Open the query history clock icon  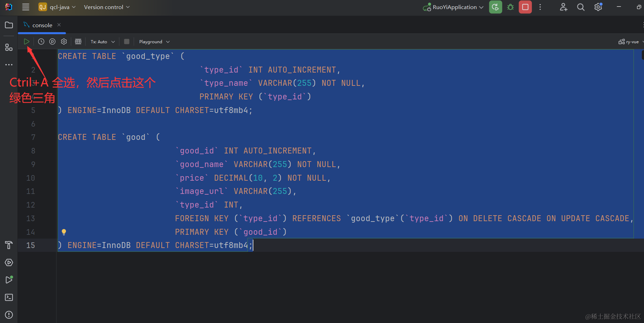pyautogui.click(x=41, y=42)
